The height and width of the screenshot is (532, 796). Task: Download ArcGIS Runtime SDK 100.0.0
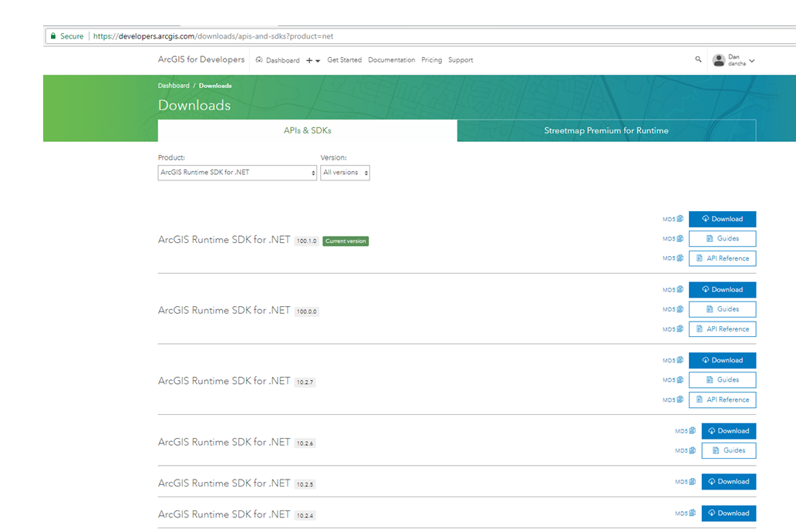point(722,289)
